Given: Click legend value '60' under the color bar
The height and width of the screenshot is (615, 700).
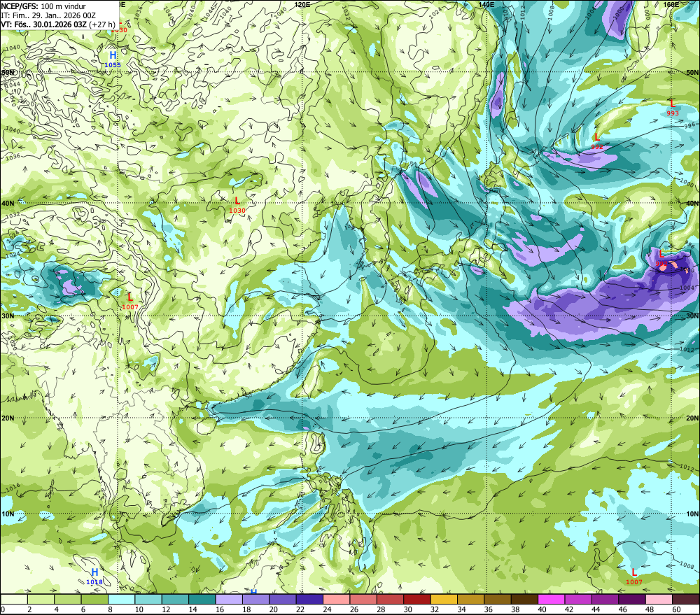Looking at the screenshot, I should coord(677,609).
